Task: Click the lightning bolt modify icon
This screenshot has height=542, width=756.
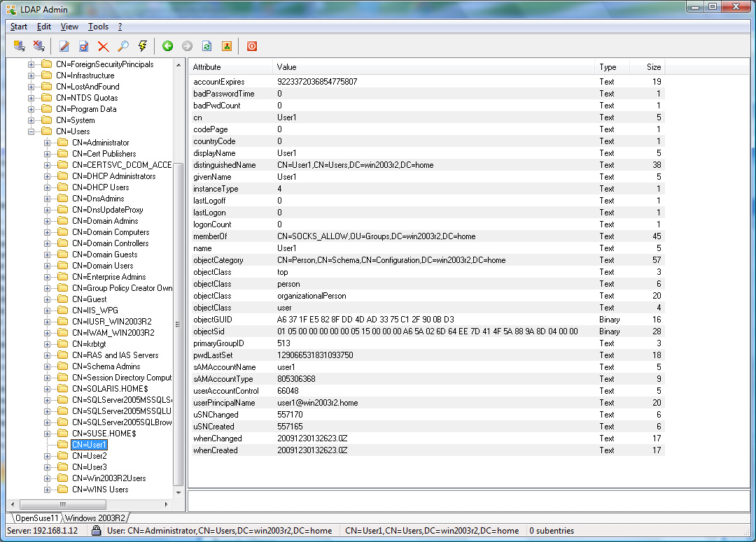Action: tap(143, 46)
